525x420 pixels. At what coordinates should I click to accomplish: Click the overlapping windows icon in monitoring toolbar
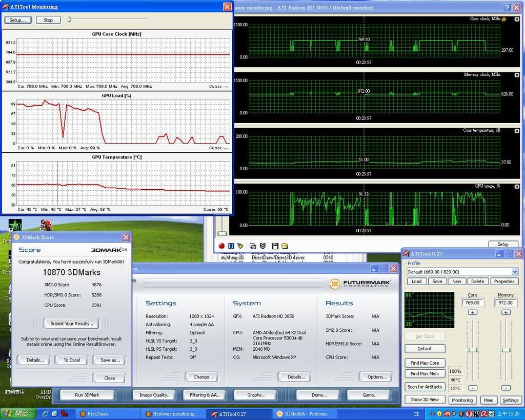253,246
